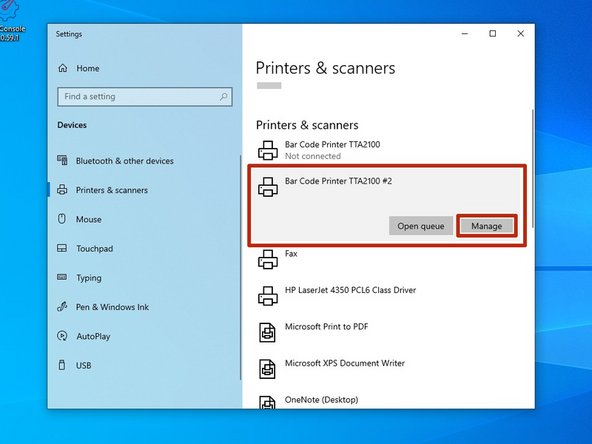Click the Mouse sidebar icon
The height and width of the screenshot is (444, 592).
click(x=62, y=219)
